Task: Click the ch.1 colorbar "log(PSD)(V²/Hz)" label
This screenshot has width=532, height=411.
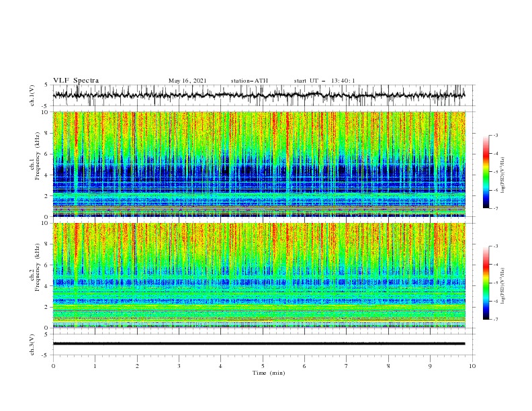Action: click(503, 175)
